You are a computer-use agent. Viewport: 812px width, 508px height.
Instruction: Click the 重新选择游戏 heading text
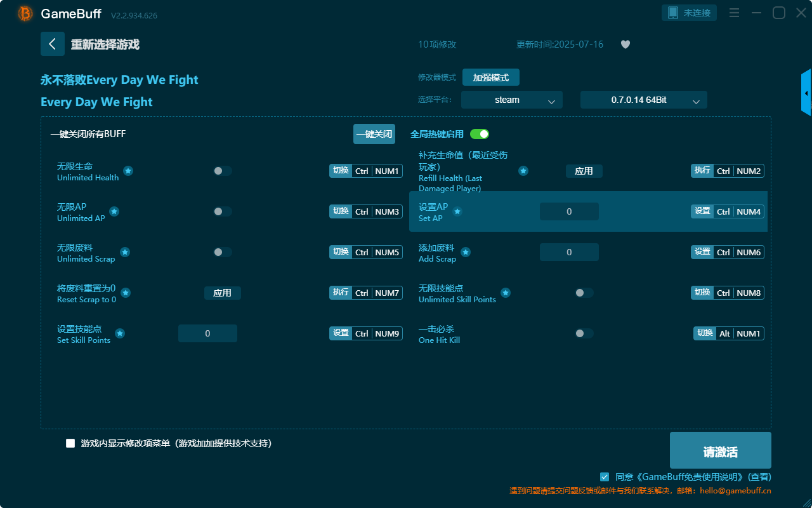[x=105, y=44]
